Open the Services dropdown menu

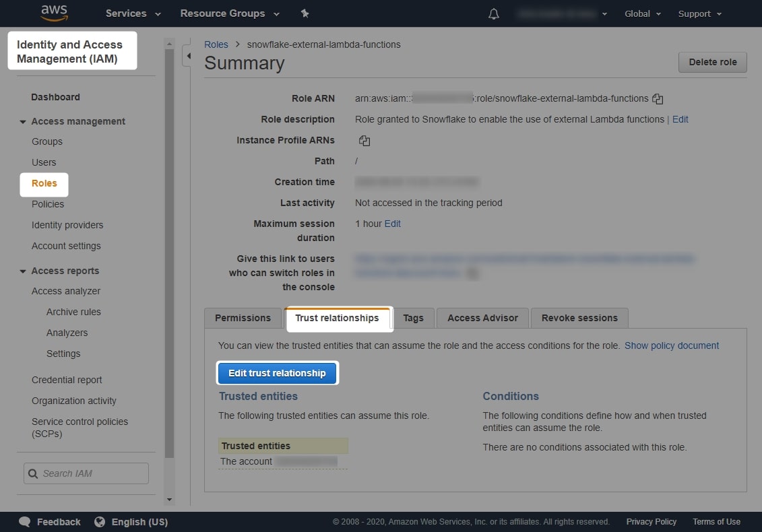pos(133,13)
